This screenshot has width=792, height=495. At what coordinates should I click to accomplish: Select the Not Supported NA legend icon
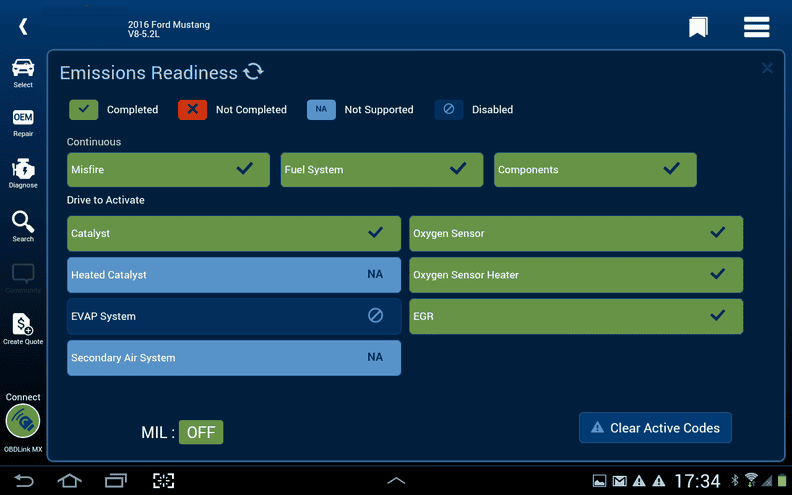pyautogui.click(x=321, y=110)
